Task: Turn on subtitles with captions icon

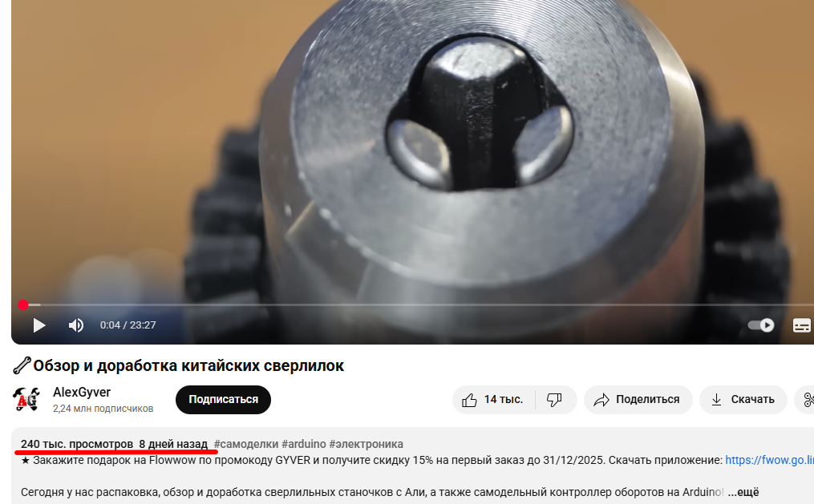Action: (801, 325)
